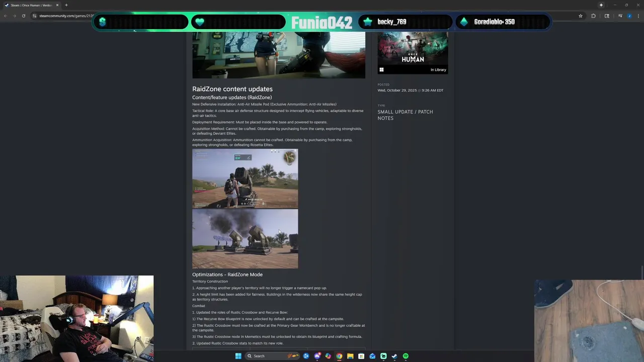Click the green heart overlay widget
Viewport: 644px width, 362px height.
coord(238,22)
